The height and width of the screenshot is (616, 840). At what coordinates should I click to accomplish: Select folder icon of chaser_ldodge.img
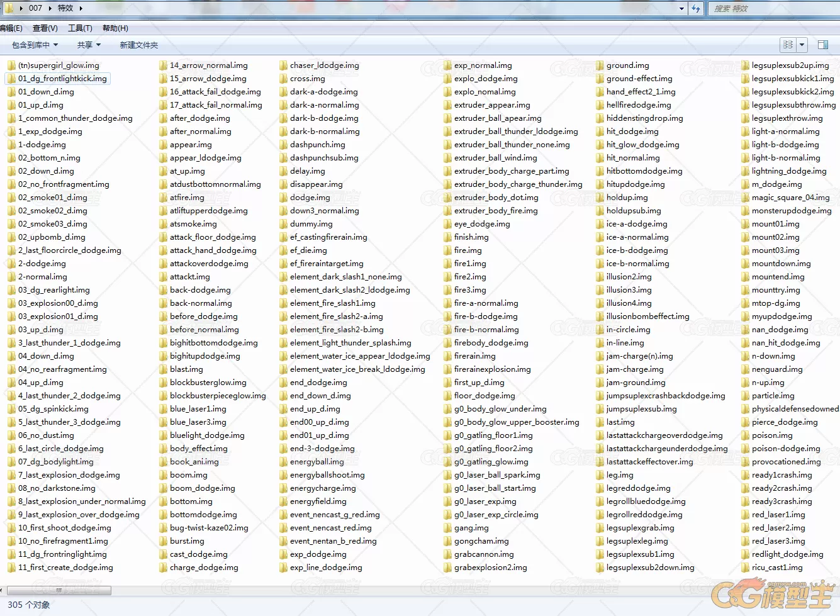(x=283, y=65)
